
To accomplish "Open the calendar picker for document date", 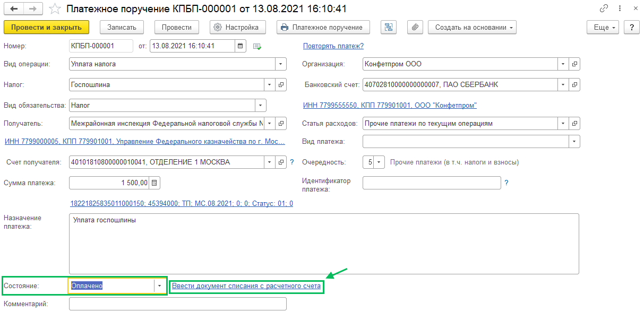I will click(241, 46).
